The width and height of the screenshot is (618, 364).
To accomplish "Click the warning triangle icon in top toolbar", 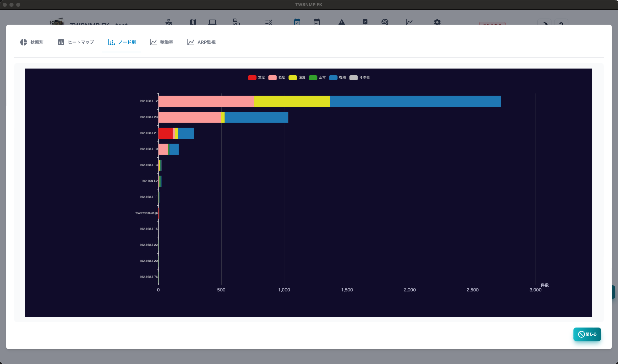I will point(342,22).
